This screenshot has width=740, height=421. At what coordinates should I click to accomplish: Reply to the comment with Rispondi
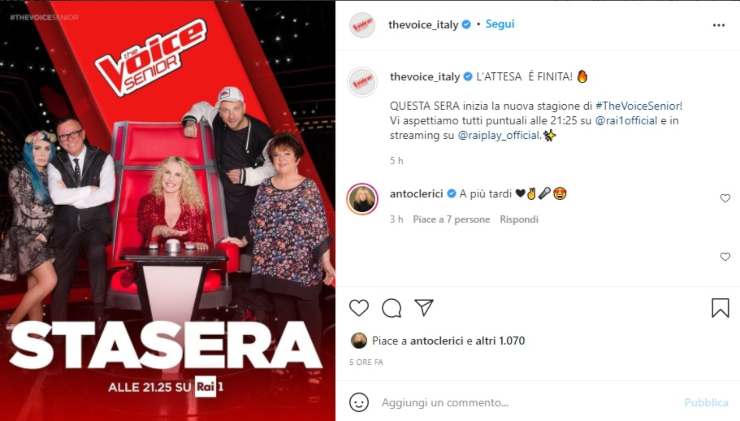(519, 219)
